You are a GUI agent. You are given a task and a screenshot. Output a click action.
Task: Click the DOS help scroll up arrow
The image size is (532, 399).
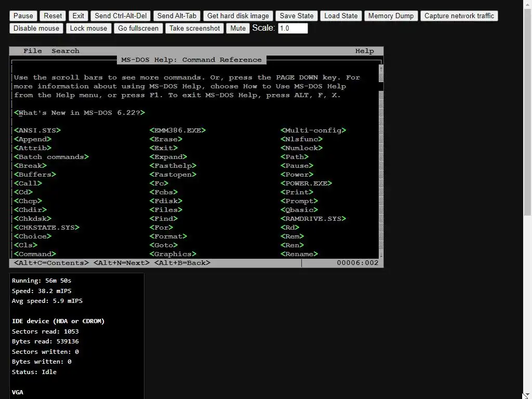(381, 69)
